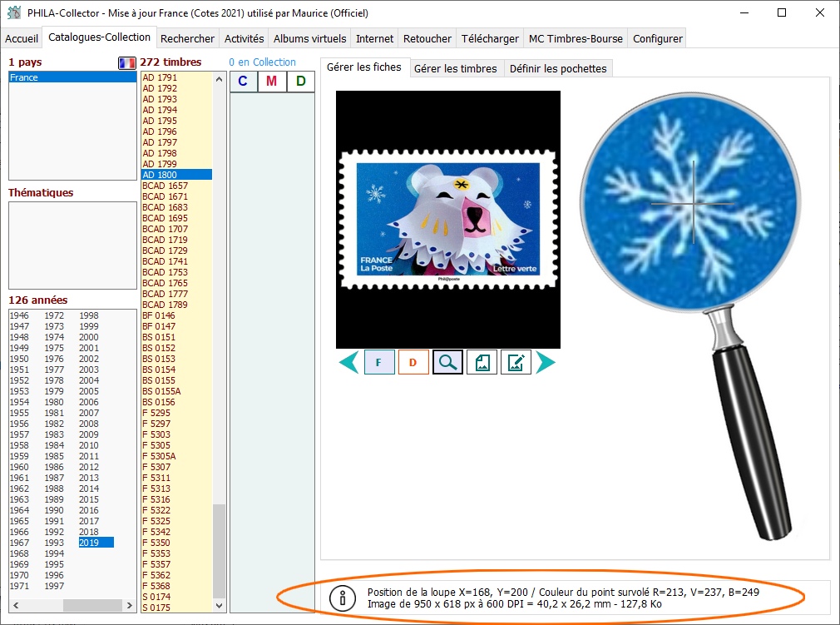Switch to Gérer les timbres tab

(456, 68)
